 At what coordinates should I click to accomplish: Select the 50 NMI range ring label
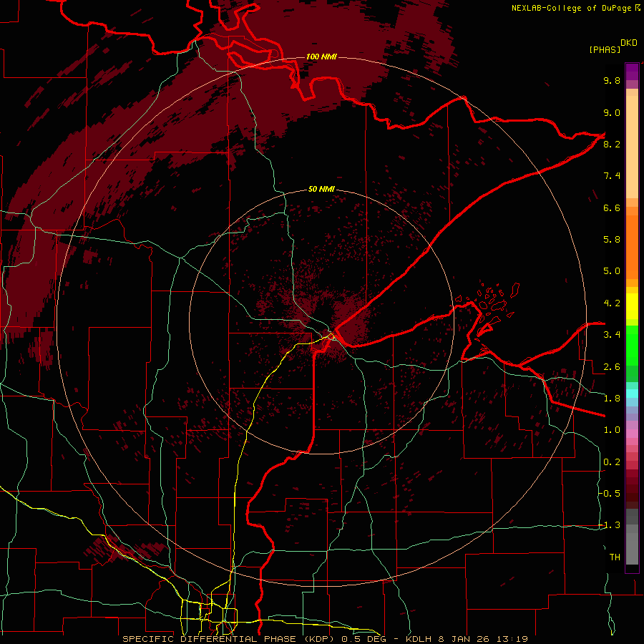pos(321,189)
